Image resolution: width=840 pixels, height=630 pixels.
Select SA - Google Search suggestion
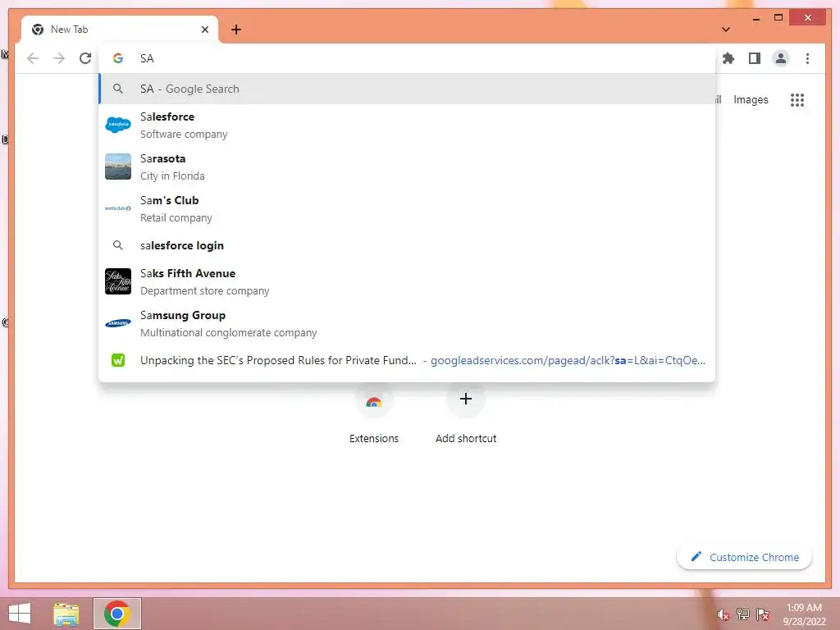[407, 89]
